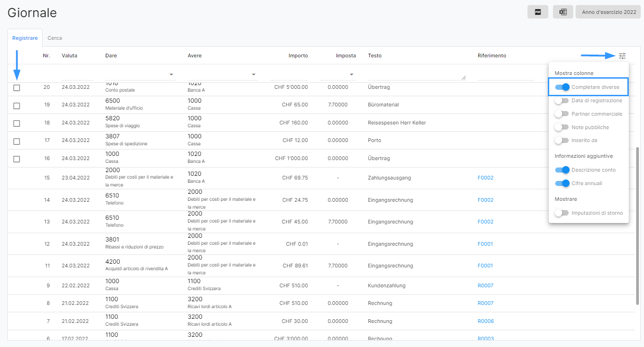This screenshot has width=644, height=347.
Task: Tick the checkbox for entry 17
Action: [x=17, y=141]
